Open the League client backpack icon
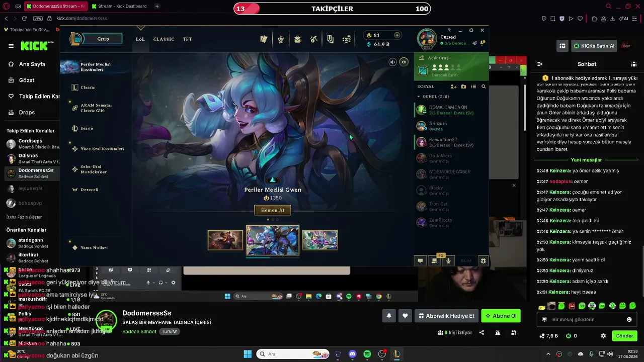The width and height of the screenshot is (644, 362). pos(297,39)
